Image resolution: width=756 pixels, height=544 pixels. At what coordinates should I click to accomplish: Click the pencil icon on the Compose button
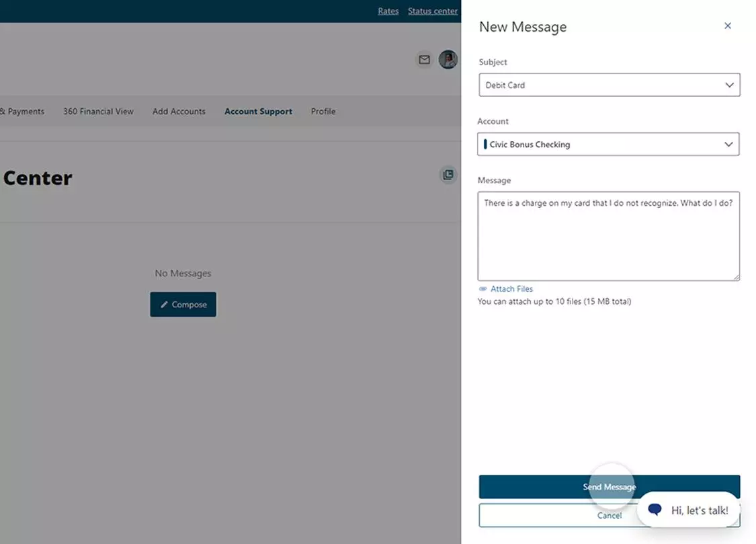tap(165, 304)
